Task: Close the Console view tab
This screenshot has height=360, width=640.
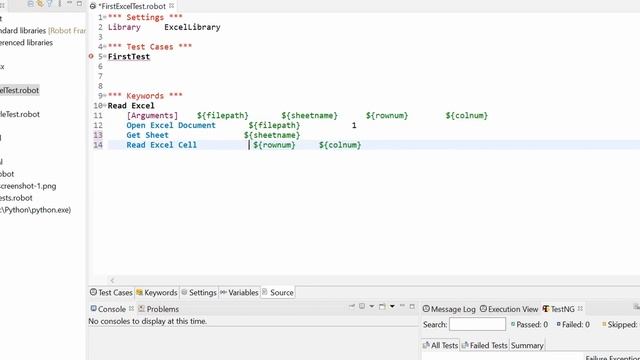Action: pos(131,309)
